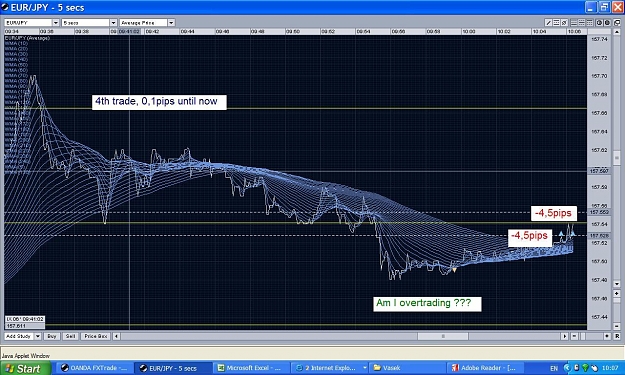Click the green system tray icon
The width and height of the screenshot is (625, 375).
(586, 367)
